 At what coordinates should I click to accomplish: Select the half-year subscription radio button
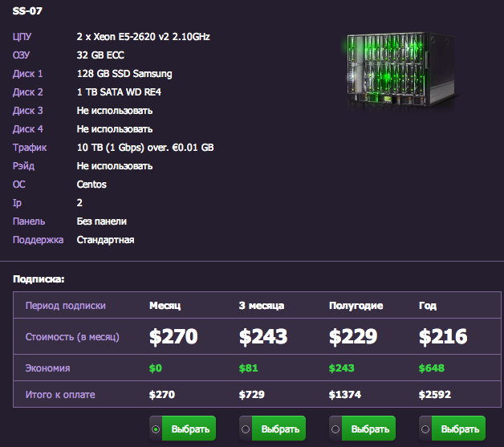[x=335, y=429]
